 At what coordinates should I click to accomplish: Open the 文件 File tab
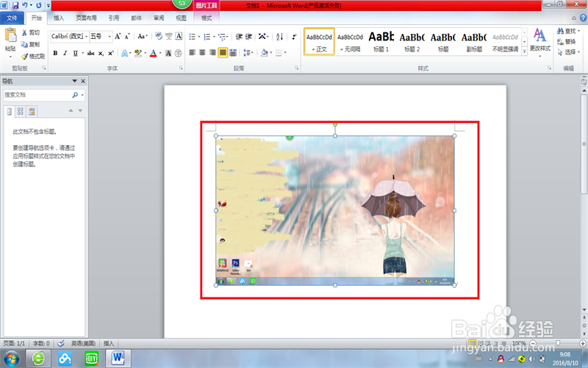[12, 18]
